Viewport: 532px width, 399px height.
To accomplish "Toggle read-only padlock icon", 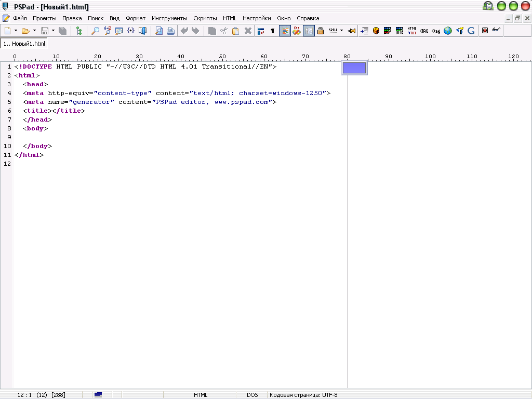I will pyautogui.click(x=320, y=31).
